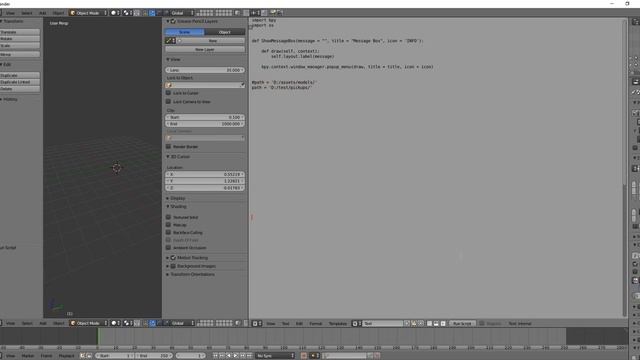Open Add menu in top 3D header
Screen dimensions: 640x360
pyautogui.click(x=42, y=13)
